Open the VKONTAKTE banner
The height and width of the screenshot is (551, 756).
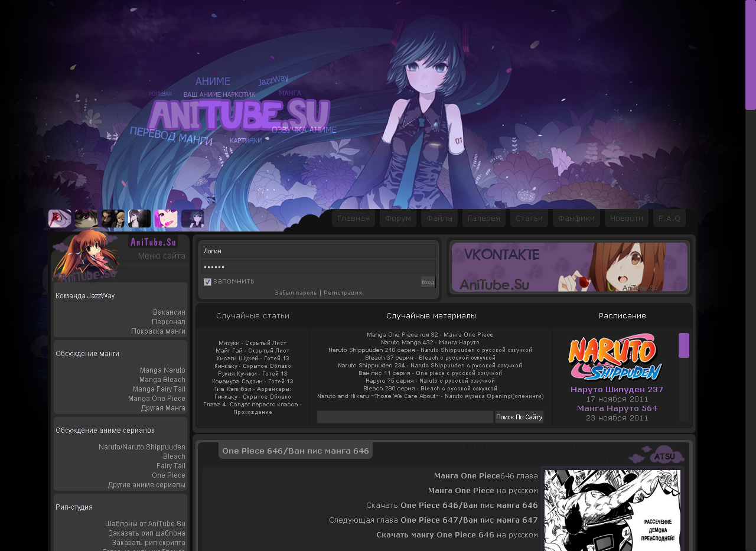click(569, 267)
